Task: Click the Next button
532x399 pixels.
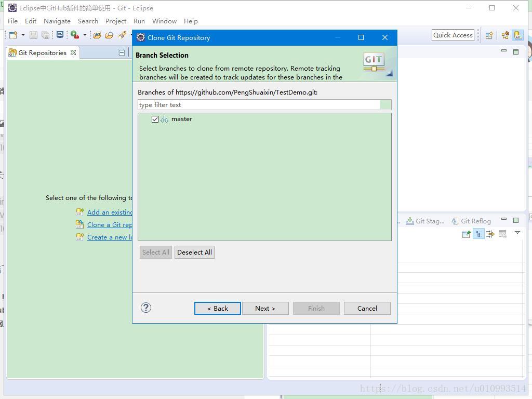Action: tap(265, 309)
